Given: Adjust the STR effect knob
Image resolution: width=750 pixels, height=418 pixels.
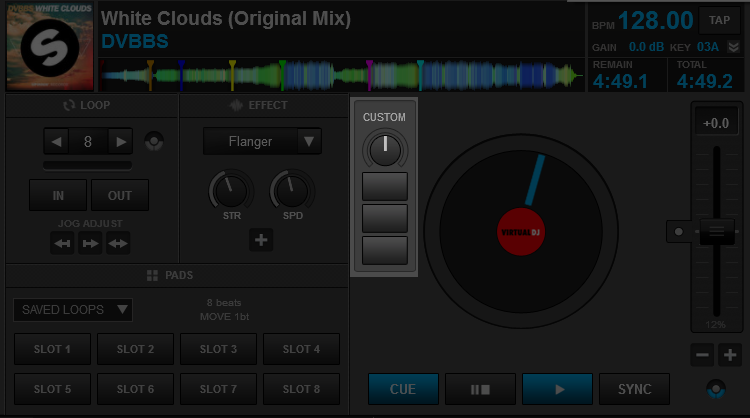Looking at the screenshot, I should pyautogui.click(x=232, y=191).
